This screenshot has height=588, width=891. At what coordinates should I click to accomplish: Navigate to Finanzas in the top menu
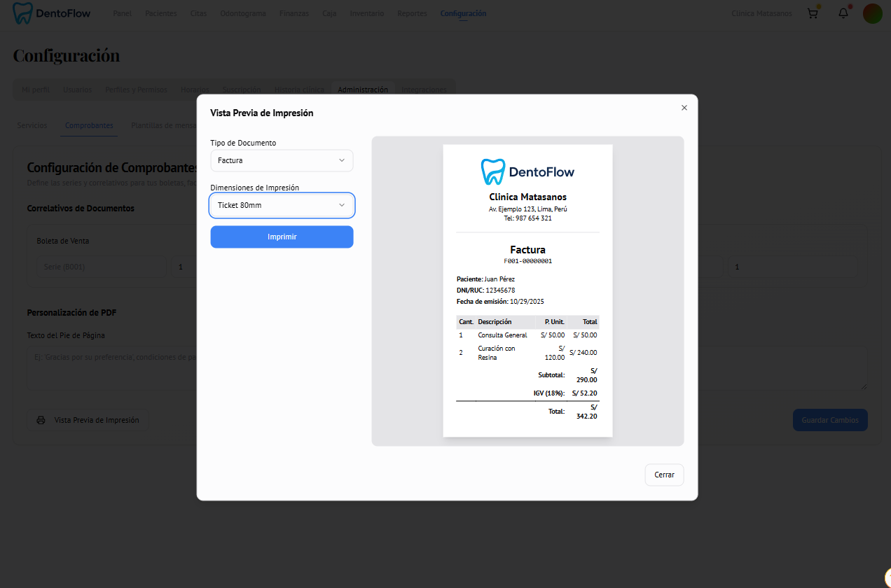coord(293,13)
